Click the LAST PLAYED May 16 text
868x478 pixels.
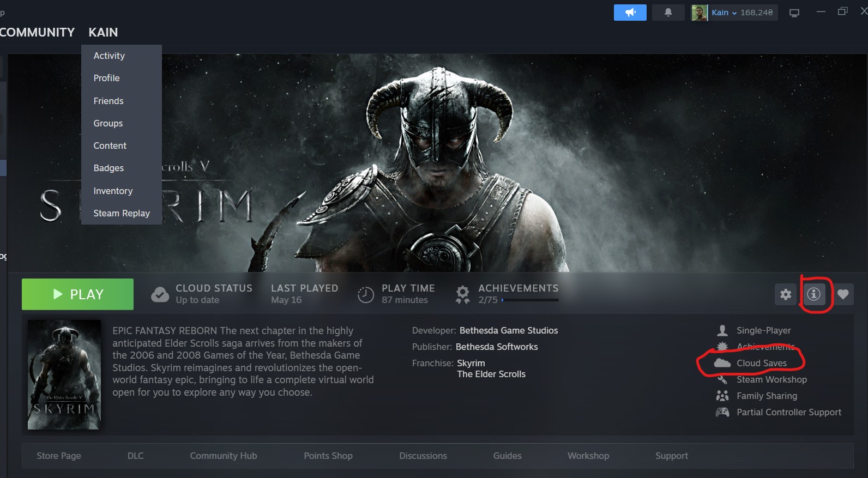click(x=305, y=294)
